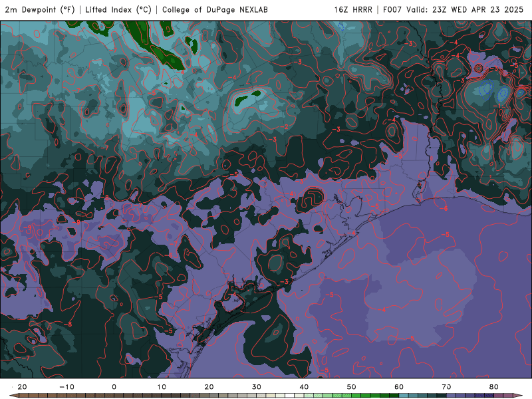Click the '60' color scale label
Image resolution: width=532 pixels, height=399 pixels.
click(399, 387)
